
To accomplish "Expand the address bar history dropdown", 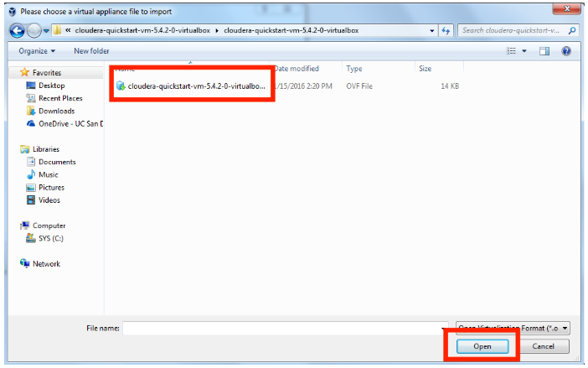I will [x=432, y=31].
